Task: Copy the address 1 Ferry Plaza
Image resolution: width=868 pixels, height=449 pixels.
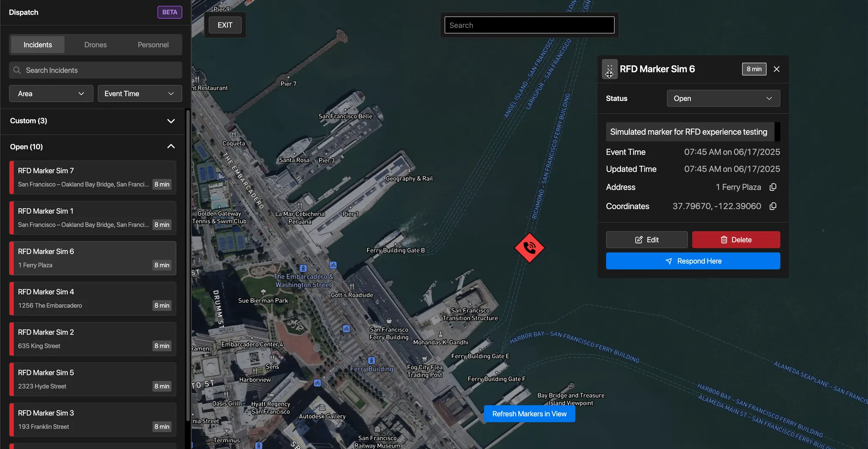Action: 773,187
